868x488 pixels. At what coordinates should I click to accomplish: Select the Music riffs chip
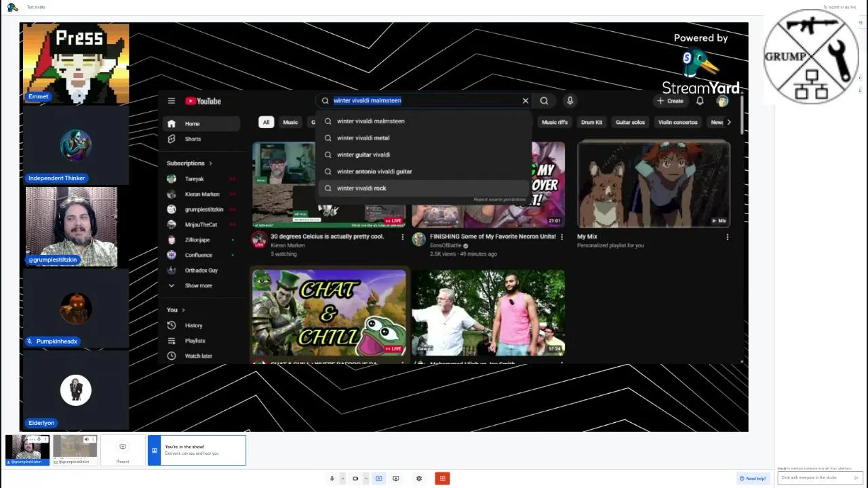click(x=555, y=122)
